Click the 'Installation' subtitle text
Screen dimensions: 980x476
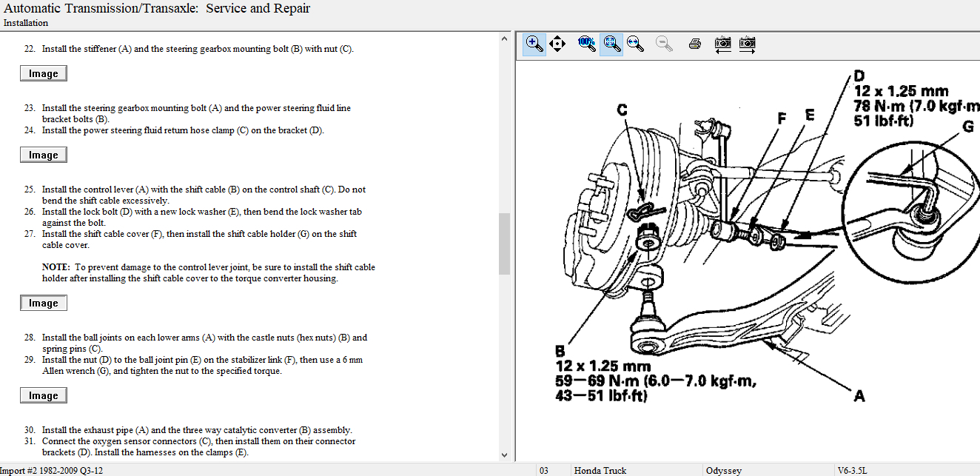[26, 23]
